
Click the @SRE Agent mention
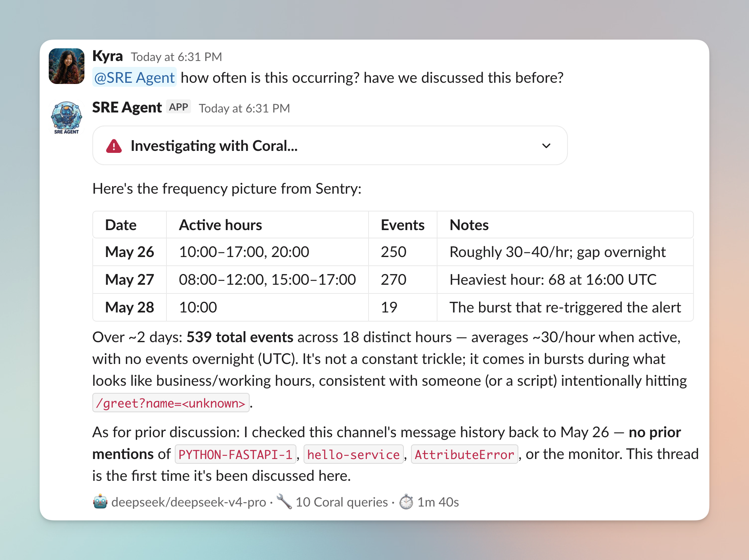click(x=135, y=78)
